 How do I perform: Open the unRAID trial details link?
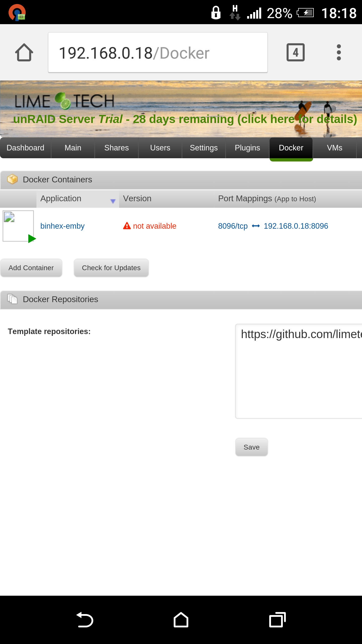click(x=185, y=119)
